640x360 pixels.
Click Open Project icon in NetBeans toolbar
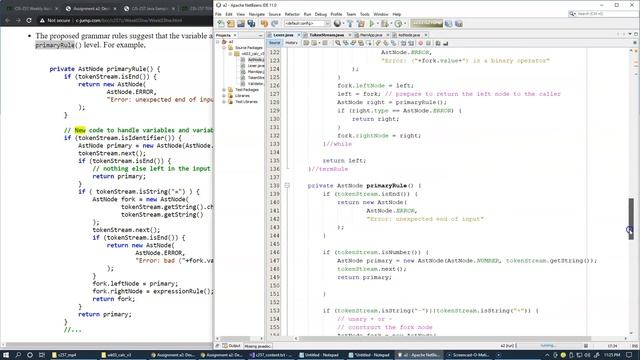point(241,24)
